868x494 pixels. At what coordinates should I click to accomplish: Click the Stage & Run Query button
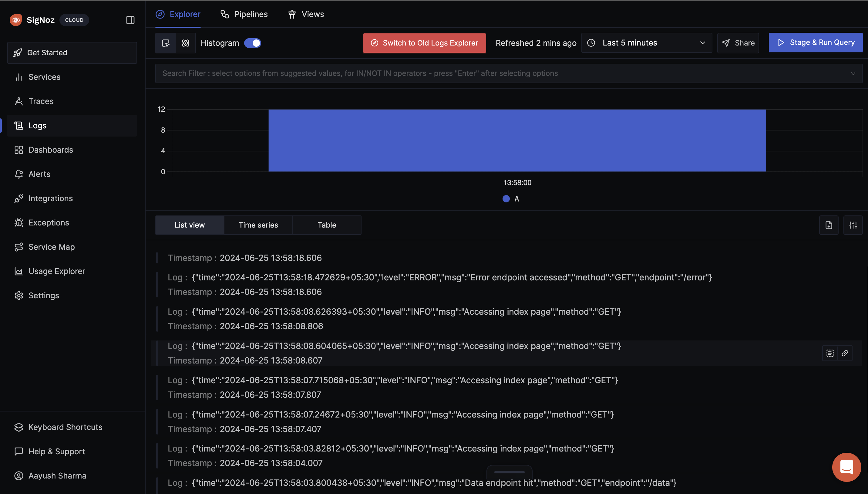pos(816,42)
